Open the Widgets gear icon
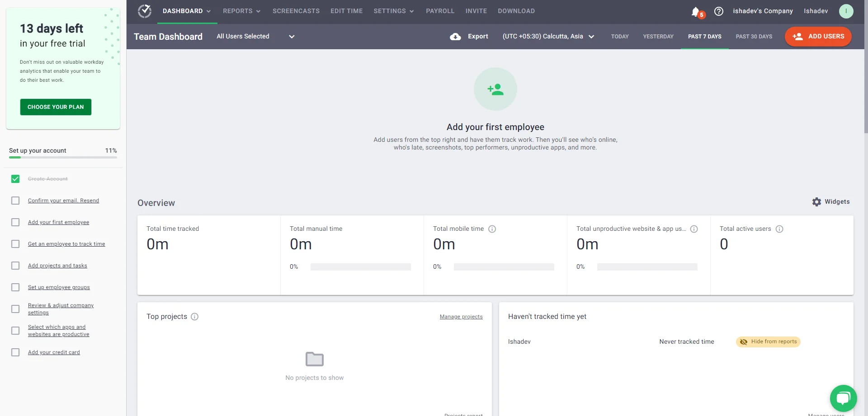 click(x=816, y=202)
